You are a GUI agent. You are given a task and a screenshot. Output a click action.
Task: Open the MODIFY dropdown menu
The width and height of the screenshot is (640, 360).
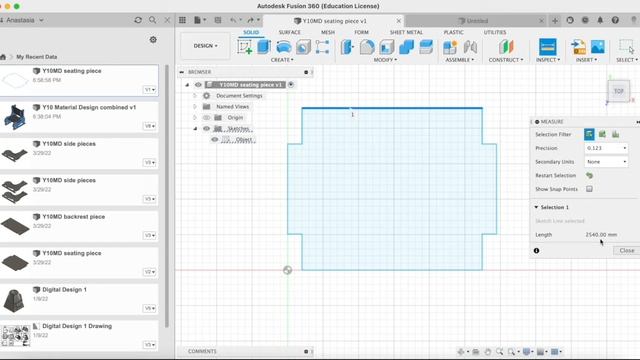coord(385,60)
